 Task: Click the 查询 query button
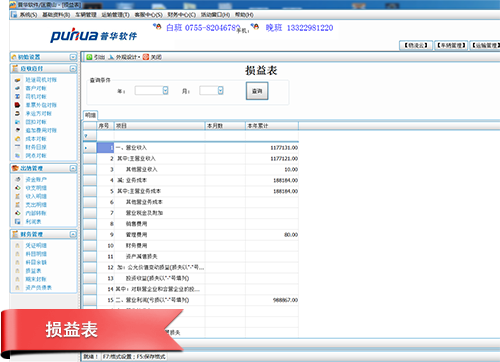(257, 91)
